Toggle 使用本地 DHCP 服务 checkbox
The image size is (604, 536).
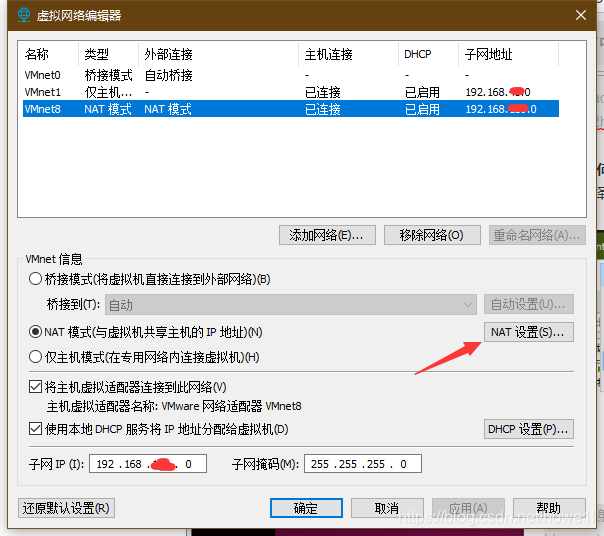(35, 428)
